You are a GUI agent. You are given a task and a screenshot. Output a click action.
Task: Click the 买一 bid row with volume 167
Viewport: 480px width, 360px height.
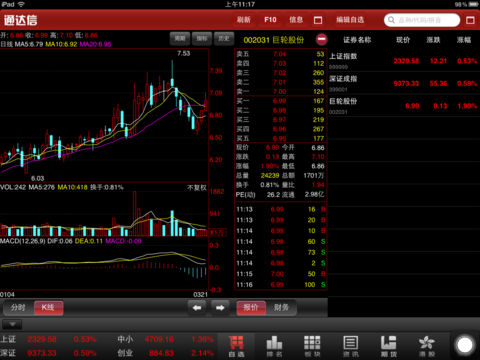[280, 101]
